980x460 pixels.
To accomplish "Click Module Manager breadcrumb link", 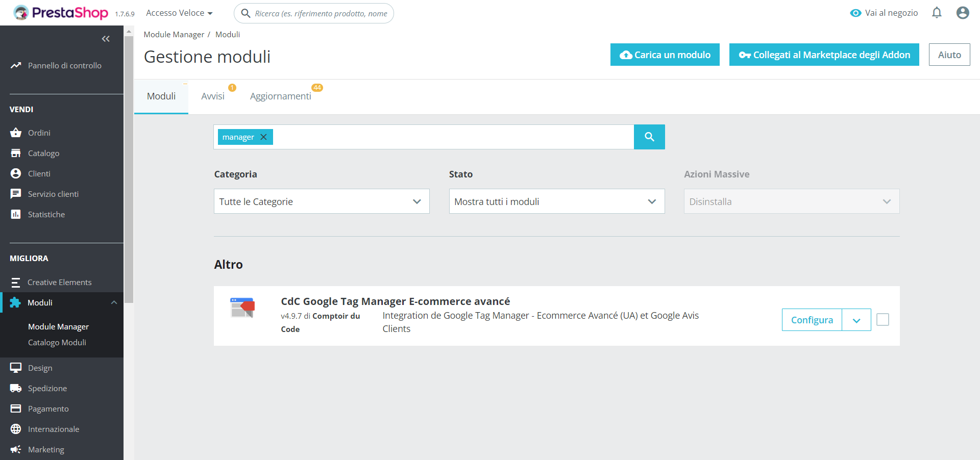I will pos(174,34).
